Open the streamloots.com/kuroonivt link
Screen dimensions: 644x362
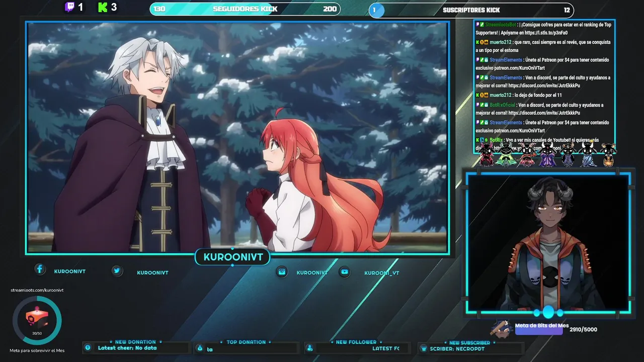[x=37, y=290]
